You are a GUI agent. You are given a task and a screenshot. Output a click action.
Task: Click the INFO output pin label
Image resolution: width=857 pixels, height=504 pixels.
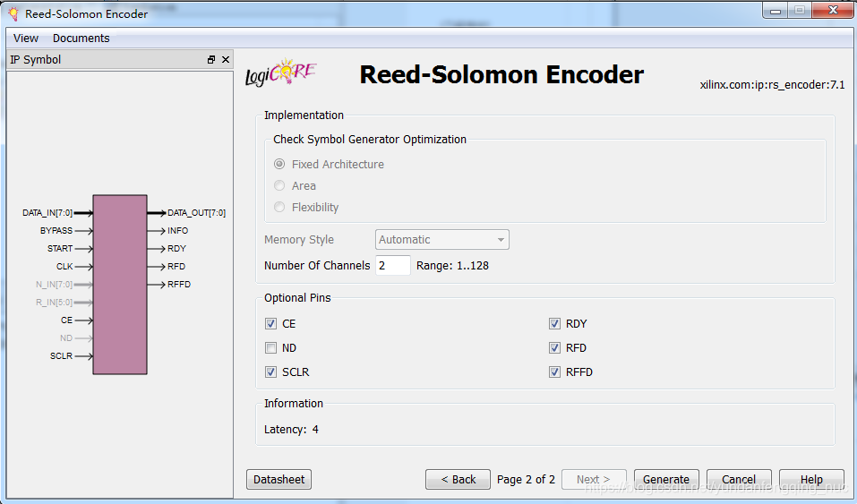(x=177, y=231)
